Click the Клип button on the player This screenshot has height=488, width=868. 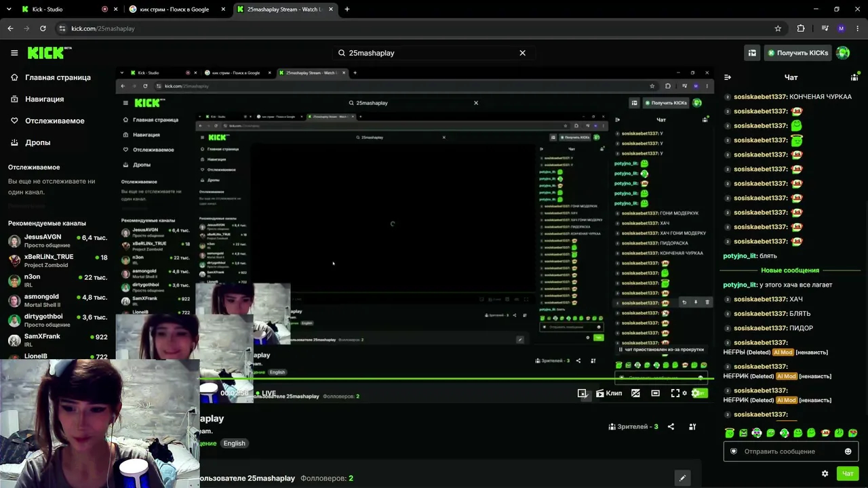609,393
